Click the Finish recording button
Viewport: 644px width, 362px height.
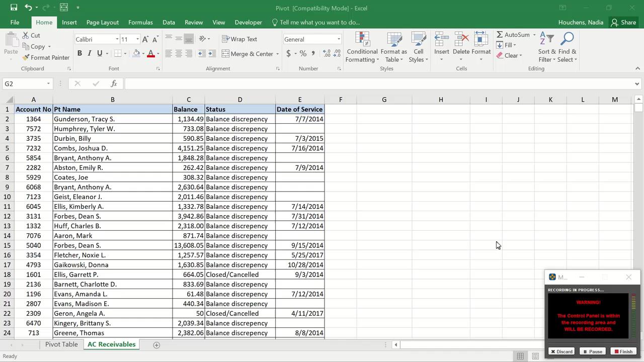coord(623,351)
